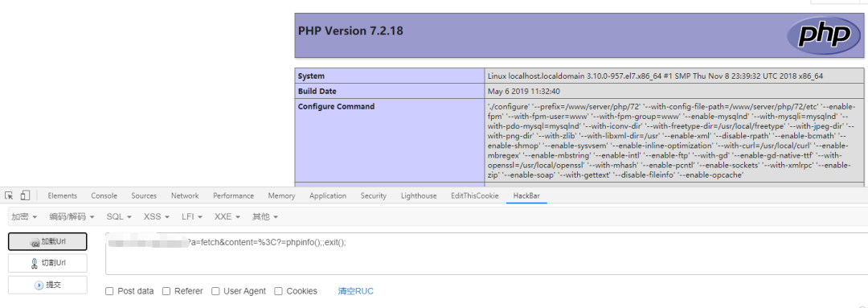Viewport: 868px width, 308px height.
Task: Click the 提交 submit button
Action: coord(47,285)
